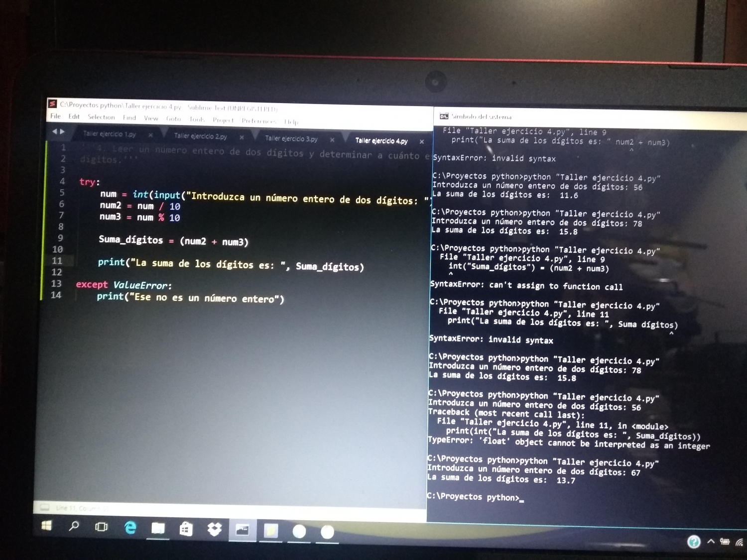Screen dimensions: 747x560
Task: Click line number 13 in the gutter
Action: pyautogui.click(x=56, y=284)
